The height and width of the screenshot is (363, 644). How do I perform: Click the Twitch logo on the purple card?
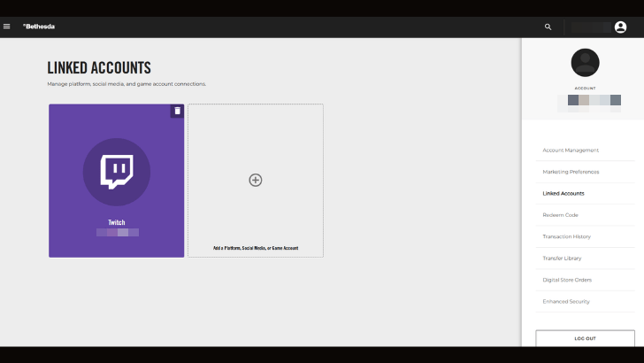(x=117, y=172)
